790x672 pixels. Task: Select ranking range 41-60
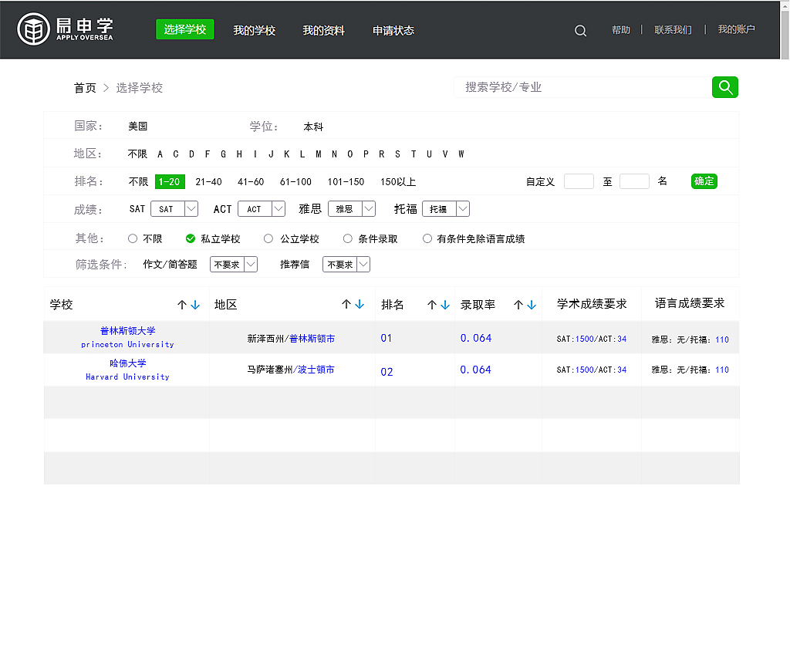251,182
